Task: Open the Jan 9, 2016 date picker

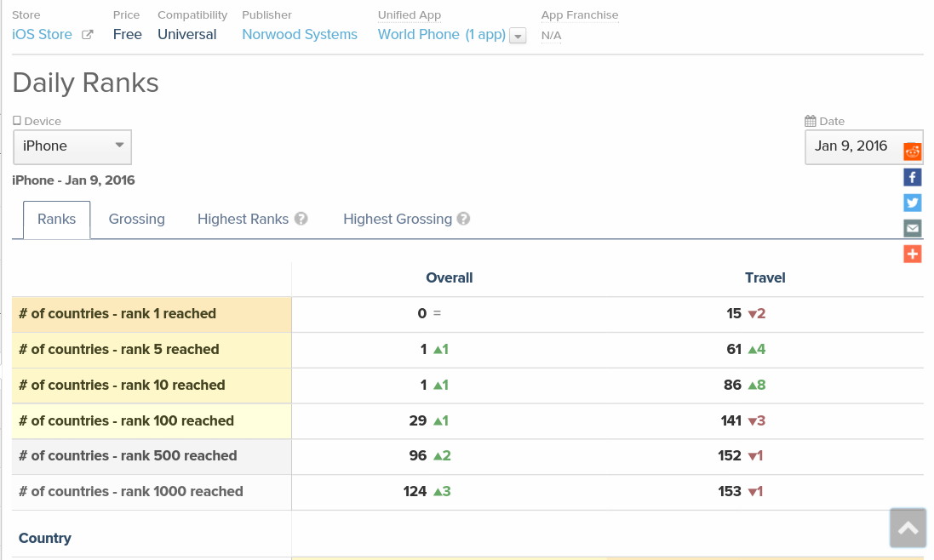Action: point(851,146)
